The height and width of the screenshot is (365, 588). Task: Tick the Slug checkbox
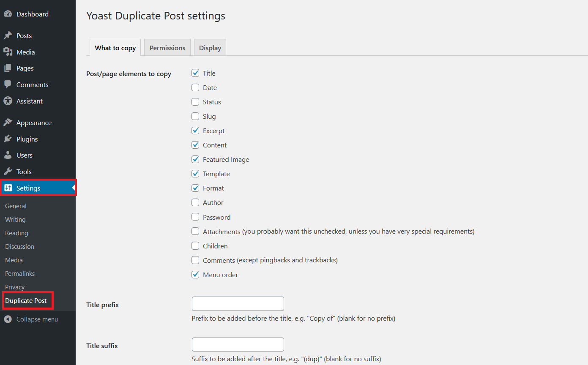click(195, 116)
